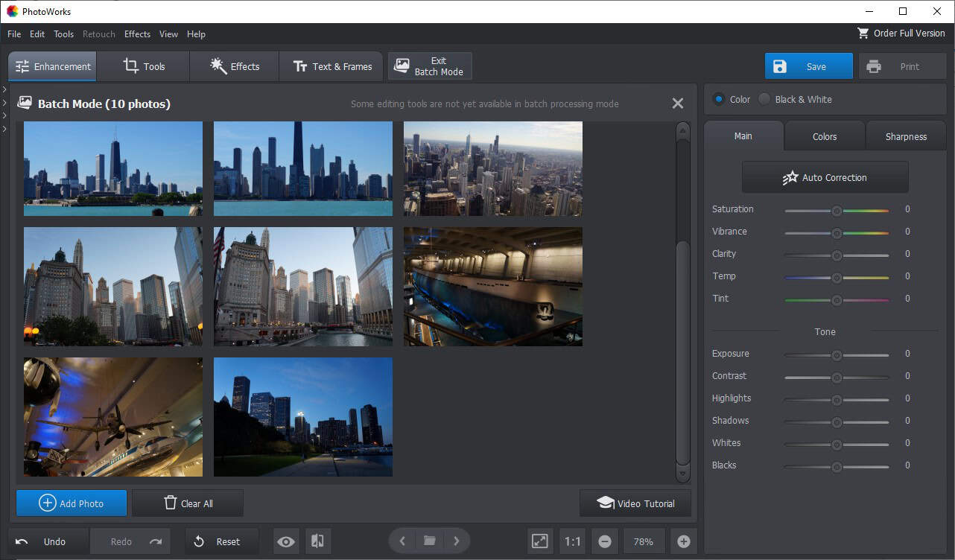
Task: Open the View menu
Action: pyautogui.click(x=168, y=34)
